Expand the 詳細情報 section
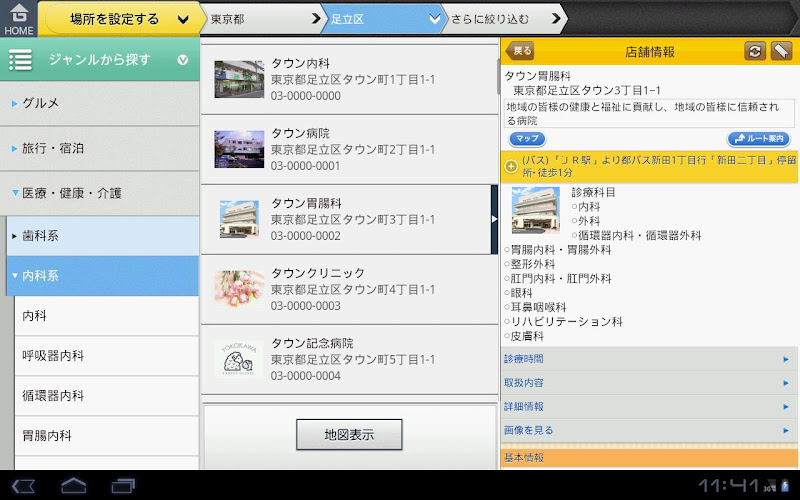The height and width of the screenshot is (500, 800). pos(649,407)
